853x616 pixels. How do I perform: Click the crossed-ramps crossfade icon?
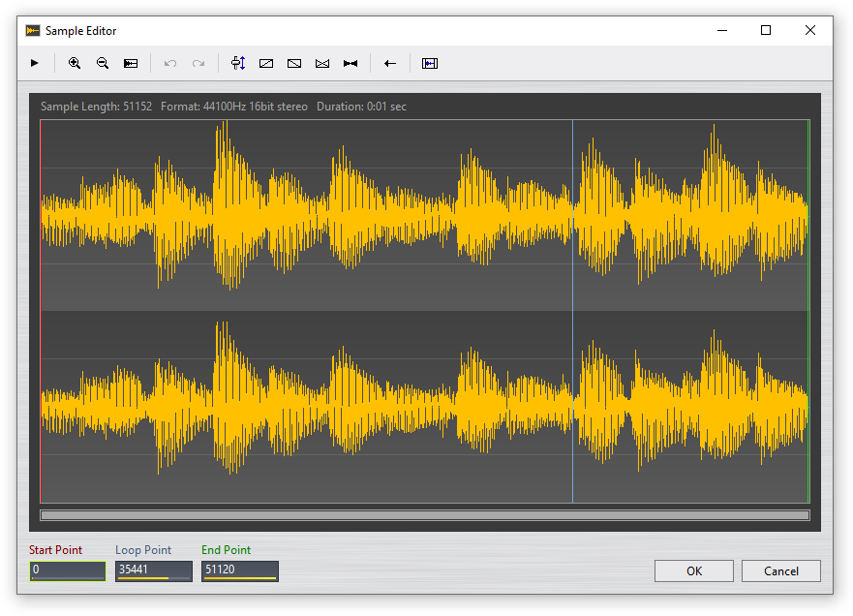[x=322, y=63]
